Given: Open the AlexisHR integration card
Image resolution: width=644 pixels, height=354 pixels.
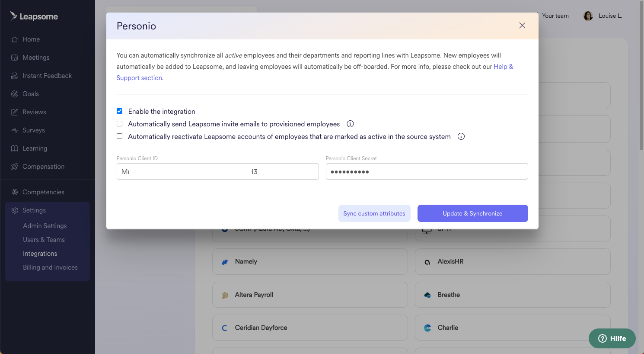Looking at the screenshot, I should (x=513, y=261).
